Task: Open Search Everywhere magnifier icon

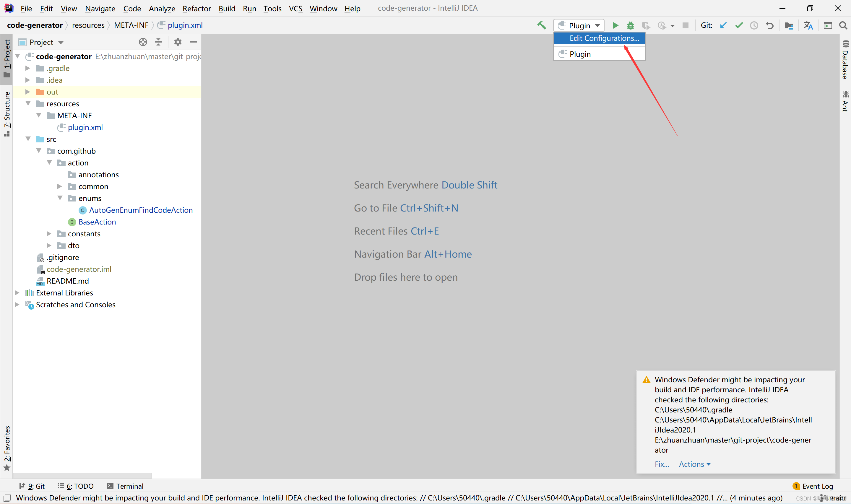Action: (843, 25)
